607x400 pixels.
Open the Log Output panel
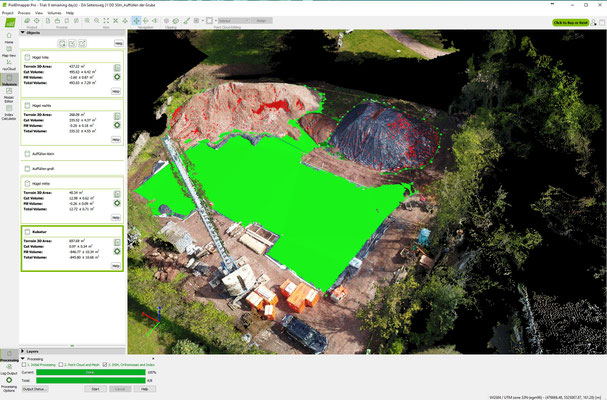coord(9,369)
